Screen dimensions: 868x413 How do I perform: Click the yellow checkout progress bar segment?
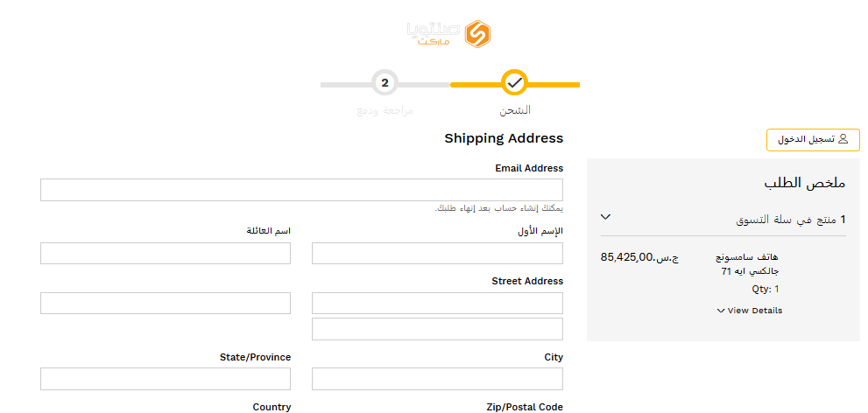click(515, 85)
